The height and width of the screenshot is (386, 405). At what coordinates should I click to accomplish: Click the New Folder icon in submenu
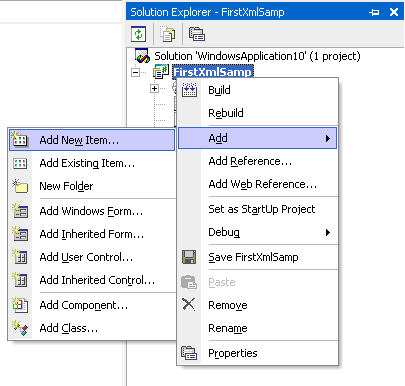pyautogui.click(x=20, y=186)
